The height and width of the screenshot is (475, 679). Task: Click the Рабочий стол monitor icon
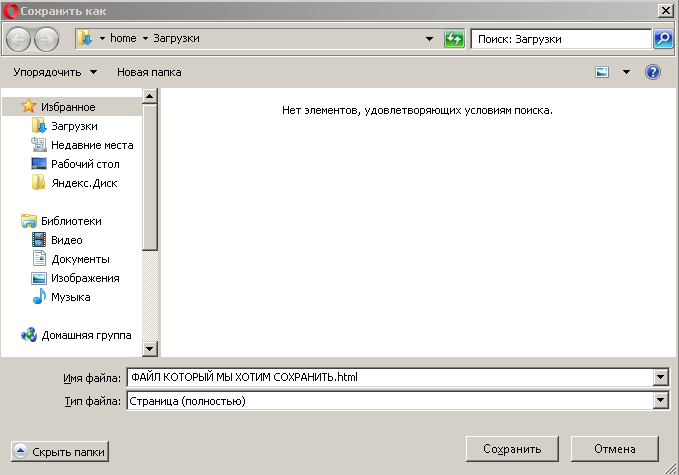click(39, 164)
